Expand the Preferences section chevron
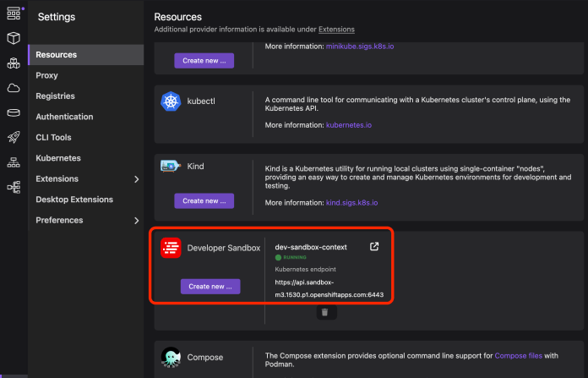Viewport: 588px width, 378px height. [137, 221]
